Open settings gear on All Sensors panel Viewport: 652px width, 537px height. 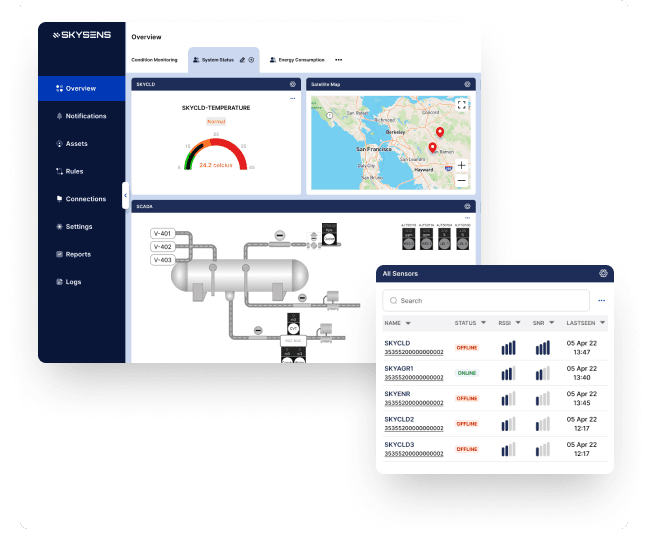click(603, 273)
